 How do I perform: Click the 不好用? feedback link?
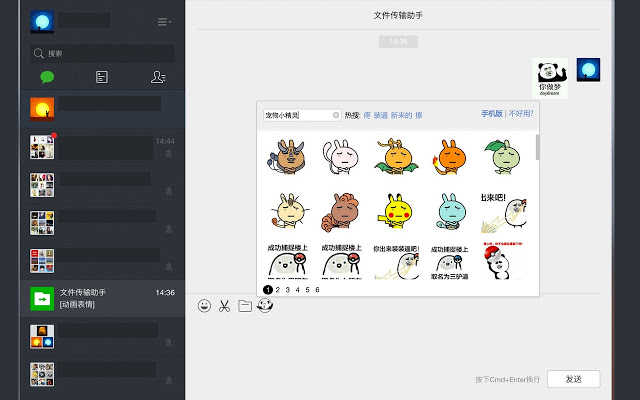[521, 113]
